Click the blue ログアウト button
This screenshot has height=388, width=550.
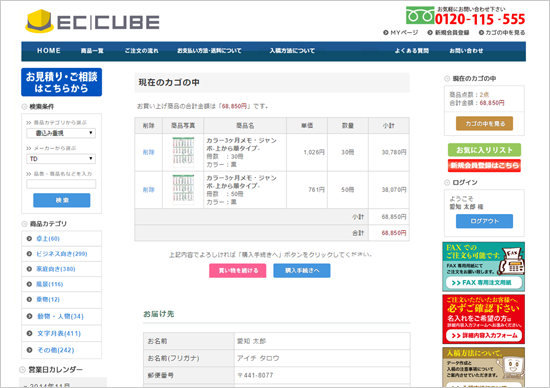[x=484, y=221]
